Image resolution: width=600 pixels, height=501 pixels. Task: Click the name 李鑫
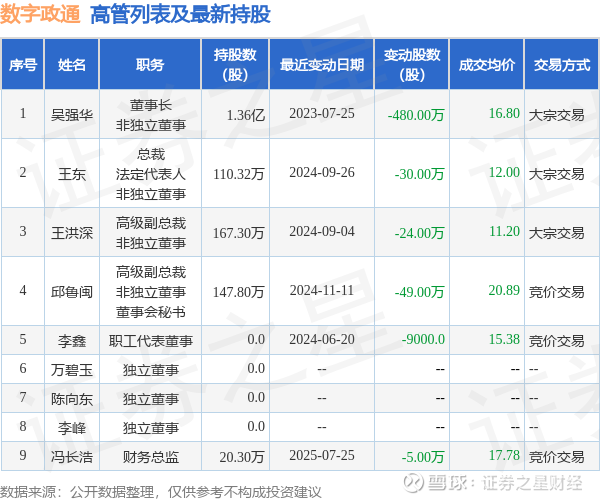[72, 341]
